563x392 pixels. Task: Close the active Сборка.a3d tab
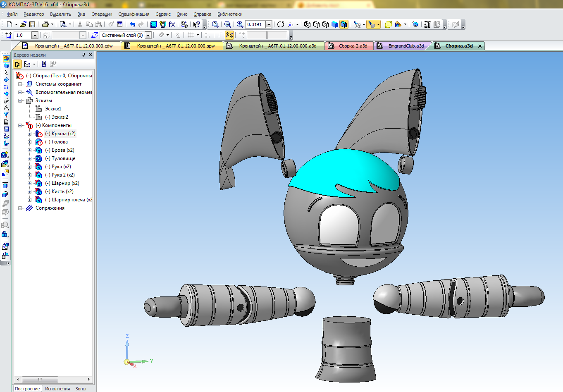tap(480, 46)
